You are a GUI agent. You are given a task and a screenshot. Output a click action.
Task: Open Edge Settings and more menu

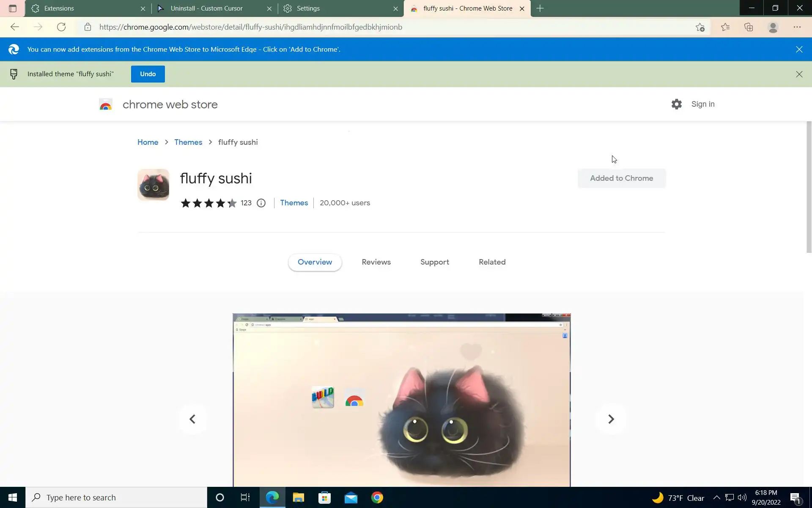[x=797, y=27]
